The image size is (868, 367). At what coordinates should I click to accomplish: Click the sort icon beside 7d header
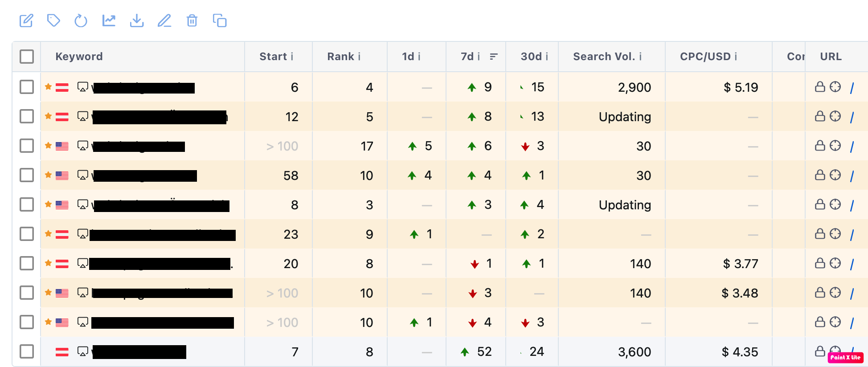(x=494, y=57)
